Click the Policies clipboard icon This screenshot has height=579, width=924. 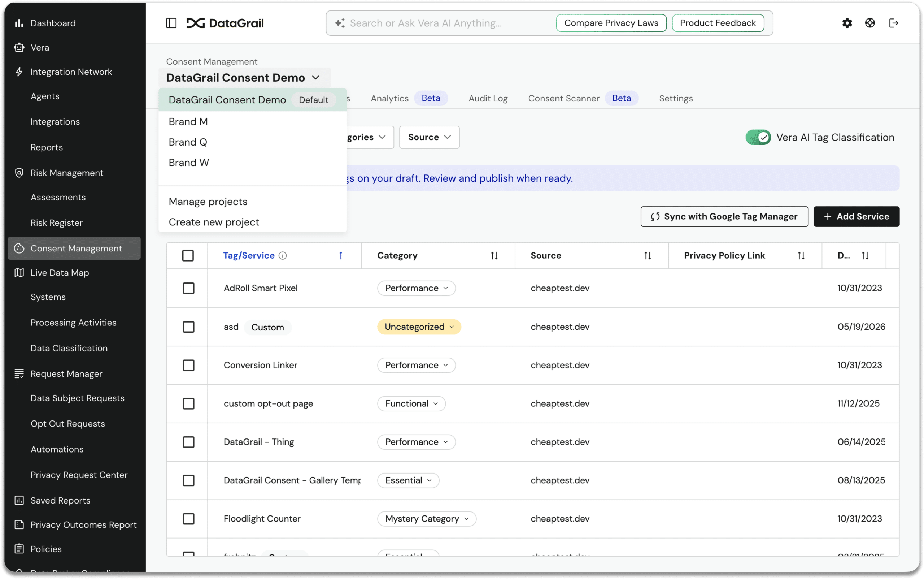(19, 549)
